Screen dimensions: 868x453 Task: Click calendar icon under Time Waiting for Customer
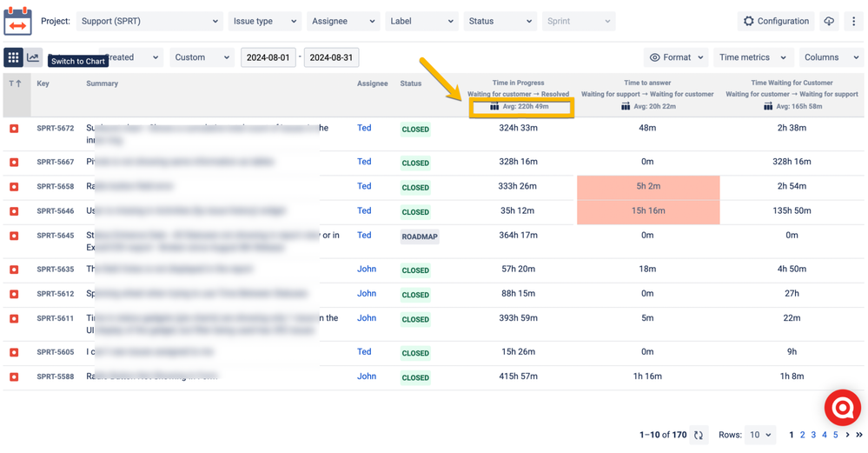click(x=768, y=106)
